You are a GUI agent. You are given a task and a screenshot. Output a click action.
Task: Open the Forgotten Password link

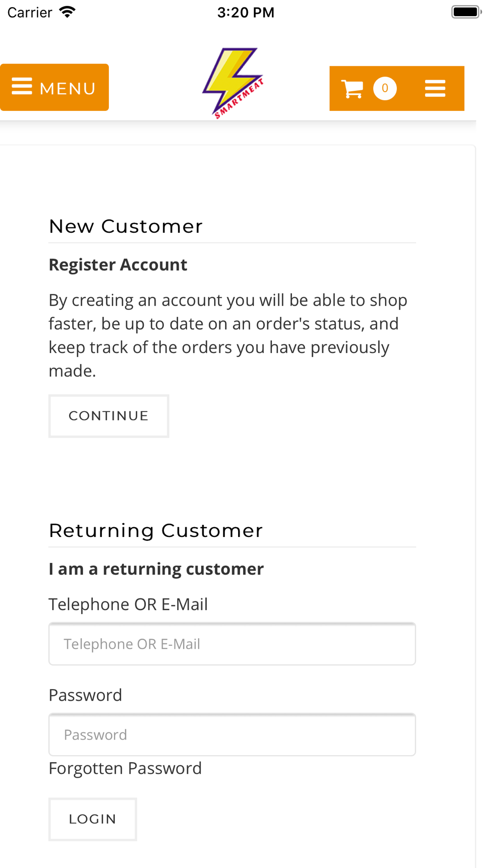[125, 768]
